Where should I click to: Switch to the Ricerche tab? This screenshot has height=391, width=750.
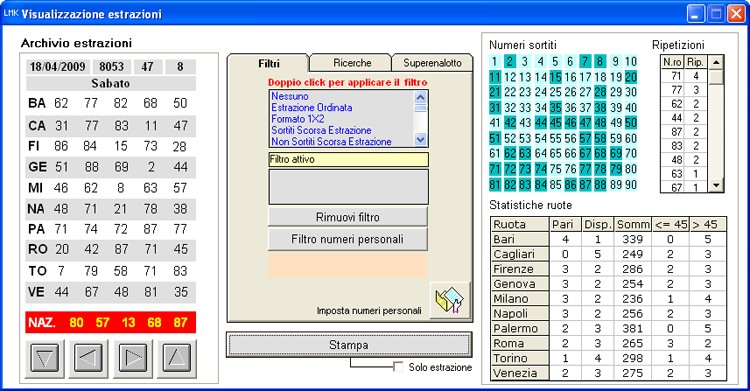coord(352,63)
